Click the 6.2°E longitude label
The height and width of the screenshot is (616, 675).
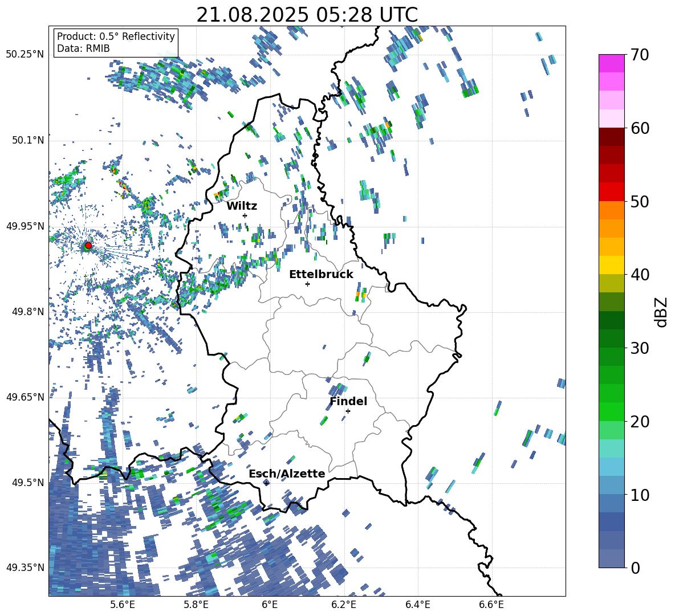[x=344, y=605]
